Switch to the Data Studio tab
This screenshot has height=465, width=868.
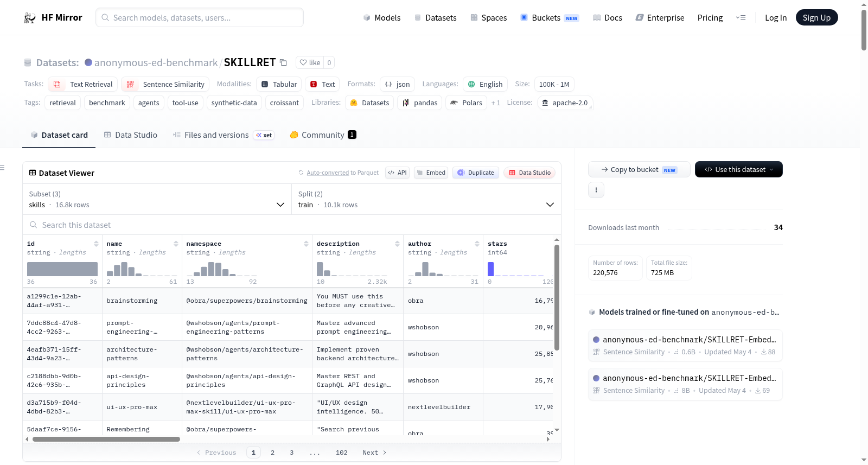tap(130, 135)
